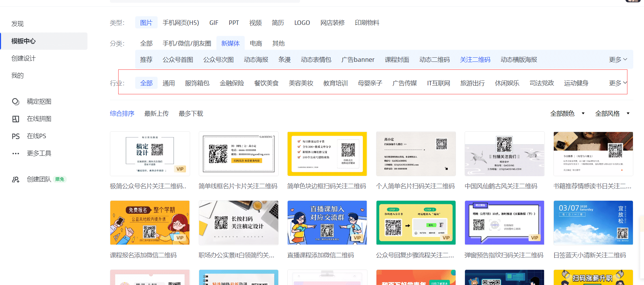Screen dimensions: 644x285
Task: Expand 更多 in the subcategory row
Action: 618,60
